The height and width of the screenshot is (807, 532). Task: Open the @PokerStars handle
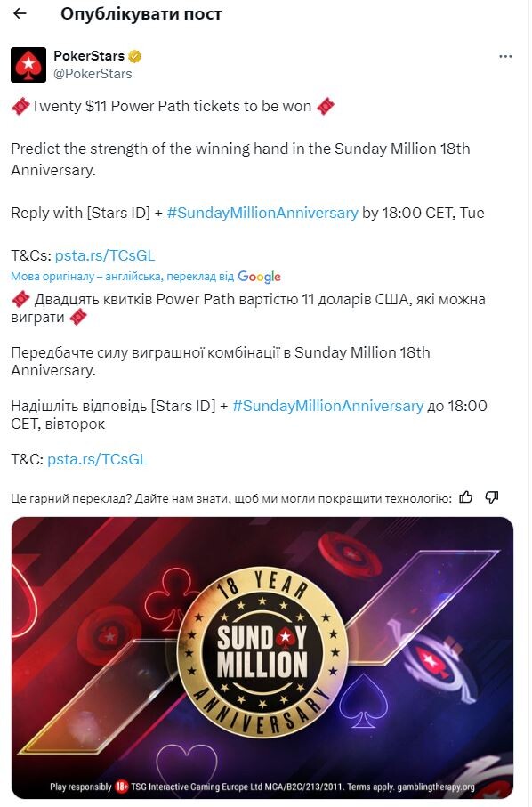(93, 74)
